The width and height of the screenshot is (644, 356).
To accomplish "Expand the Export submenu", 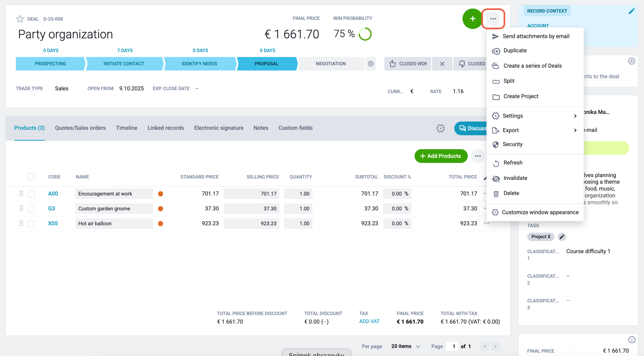I will tap(535, 130).
